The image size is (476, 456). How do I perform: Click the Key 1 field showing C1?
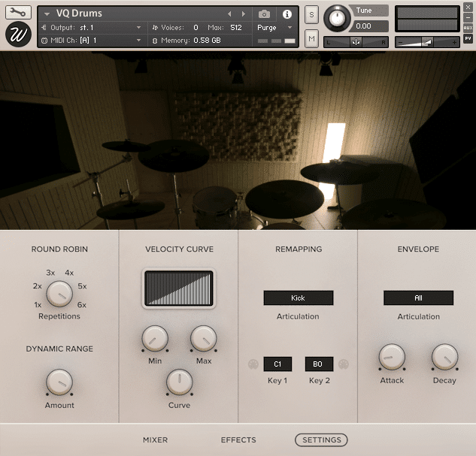(277, 364)
